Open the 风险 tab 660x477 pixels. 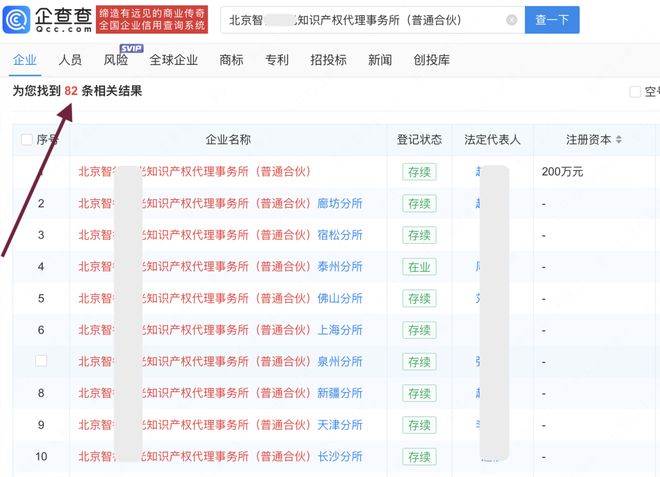coord(116,60)
